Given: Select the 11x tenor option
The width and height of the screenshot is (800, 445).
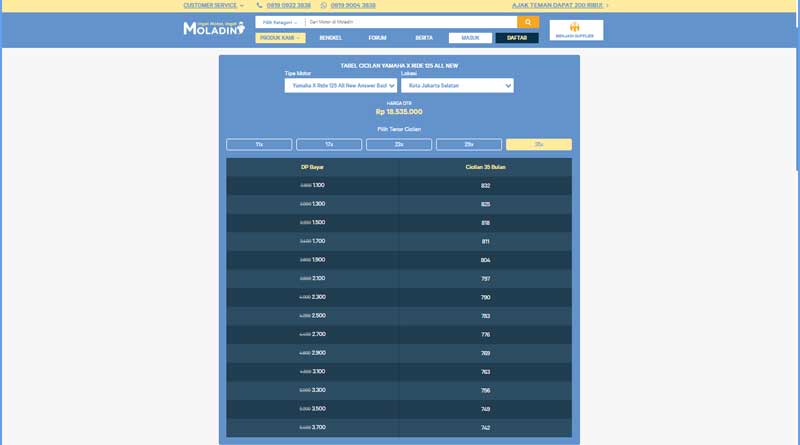Looking at the screenshot, I should [x=259, y=145].
